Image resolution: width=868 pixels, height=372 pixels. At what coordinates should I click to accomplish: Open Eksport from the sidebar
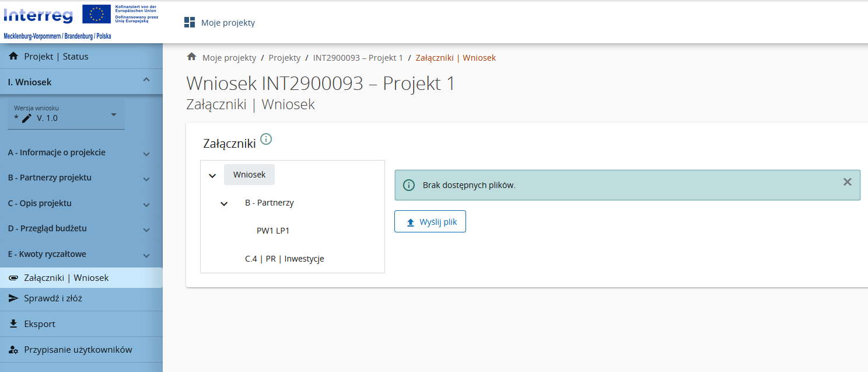[x=40, y=324]
